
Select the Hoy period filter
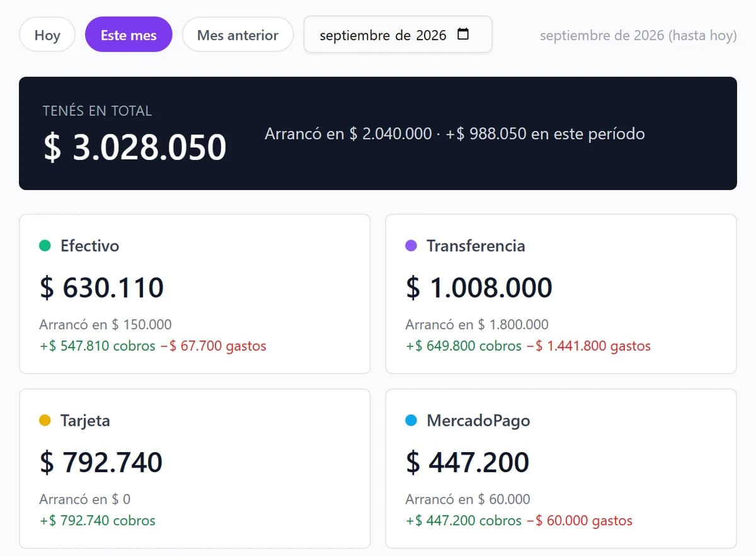click(47, 35)
